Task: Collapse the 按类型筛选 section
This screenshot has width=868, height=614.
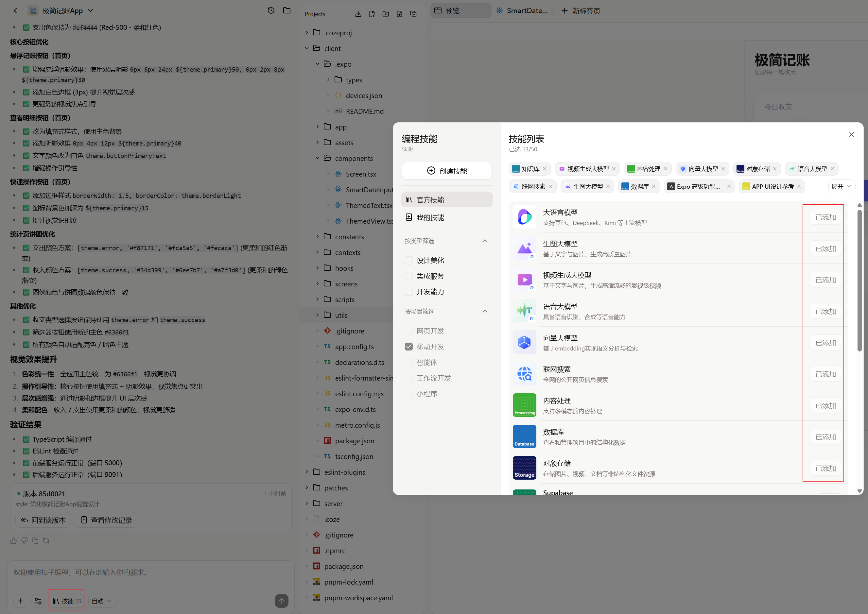Action: point(485,241)
